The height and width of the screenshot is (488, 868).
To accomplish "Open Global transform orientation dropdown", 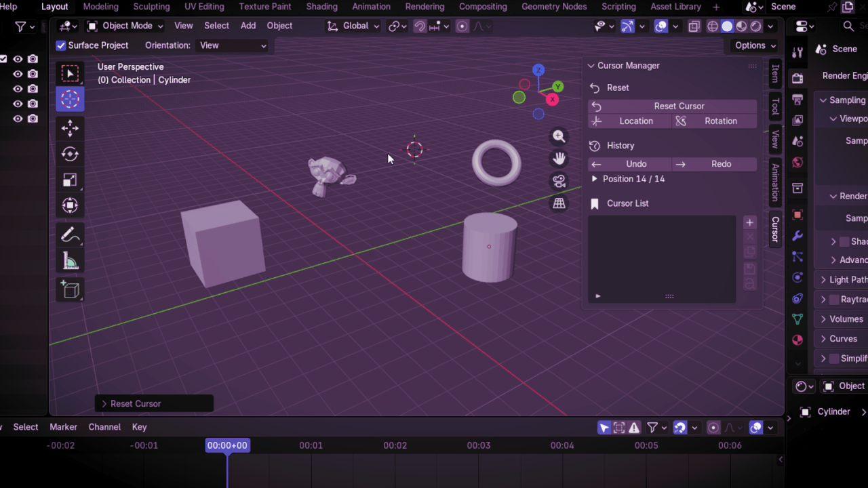I will 353,26.
